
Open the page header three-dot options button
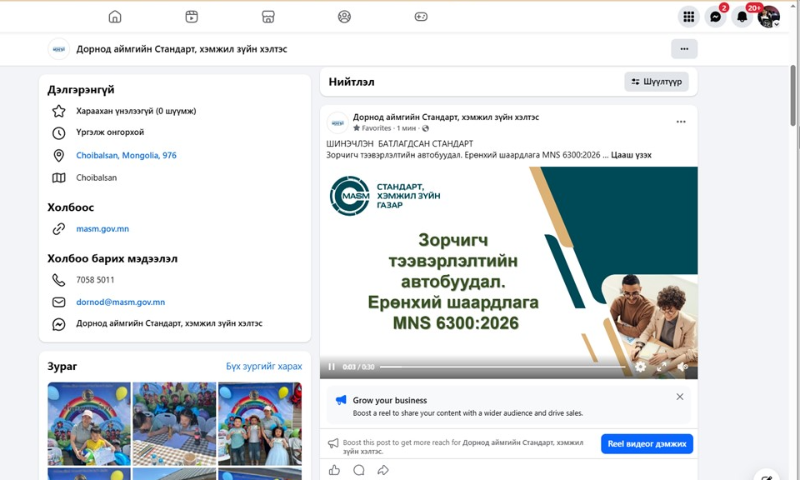pos(684,49)
